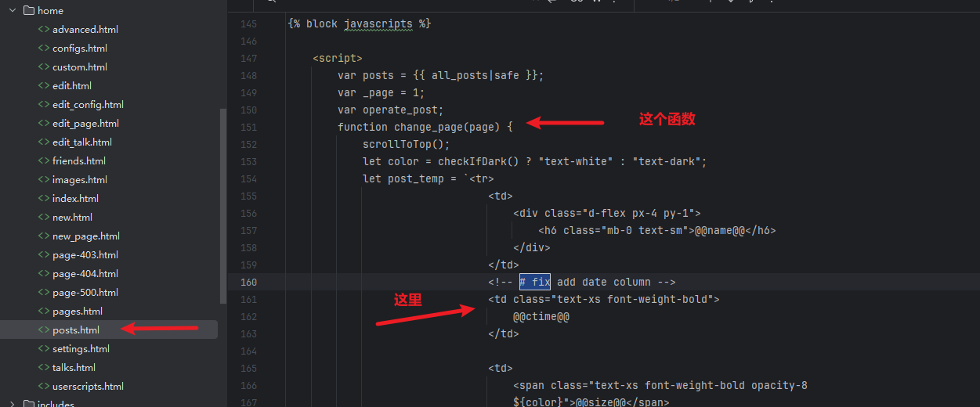Image resolution: width=980 pixels, height=407 pixels.
Task: Click the file icon next to settings.html
Action: (44, 349)
